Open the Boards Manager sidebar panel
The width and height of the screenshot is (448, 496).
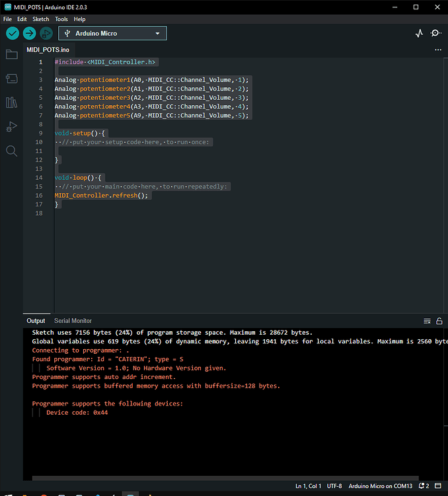pos(11,79)
